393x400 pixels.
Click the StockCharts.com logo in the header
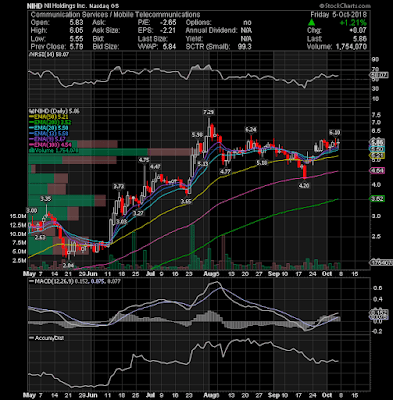point(345,6)
